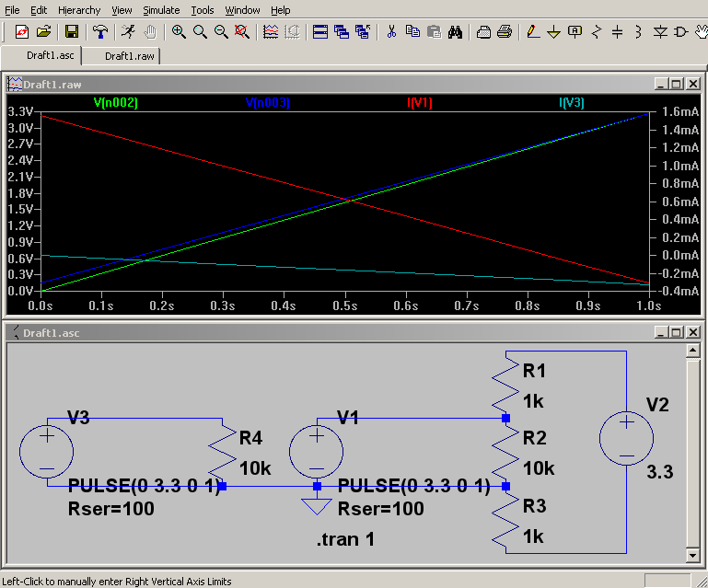Select the Cut scissors tool
The image size is (708, 588).
[391, 32]
